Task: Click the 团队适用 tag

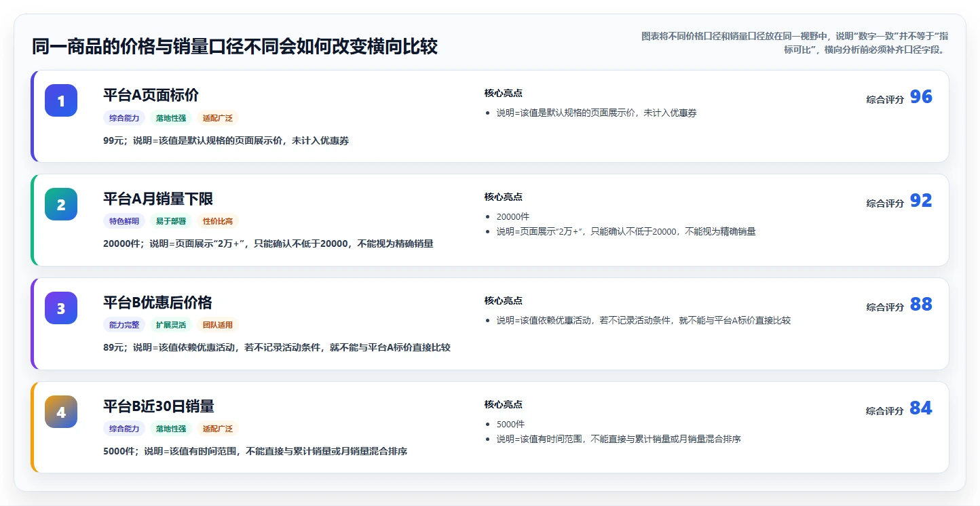Action: [218, 325]
